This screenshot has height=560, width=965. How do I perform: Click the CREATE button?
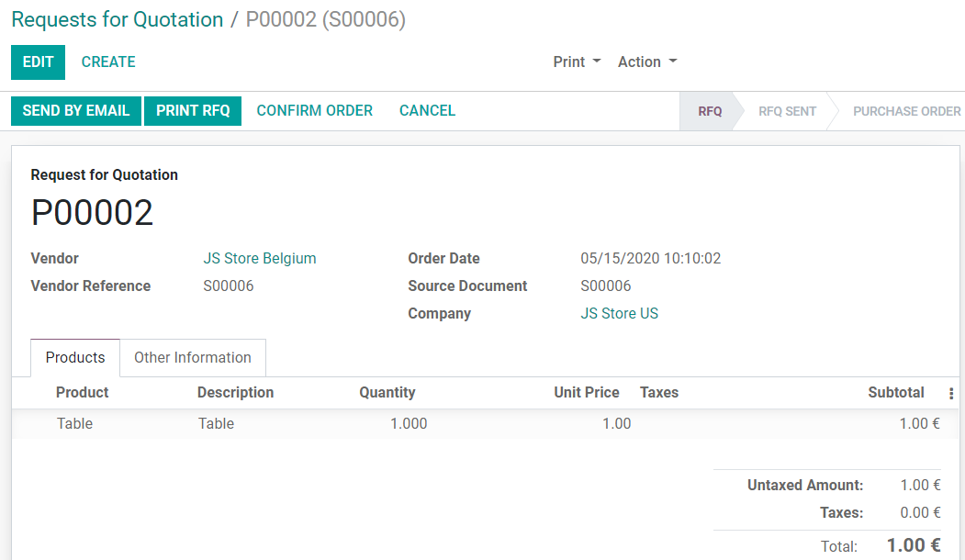pyautogui.click(x=107, y=62)
